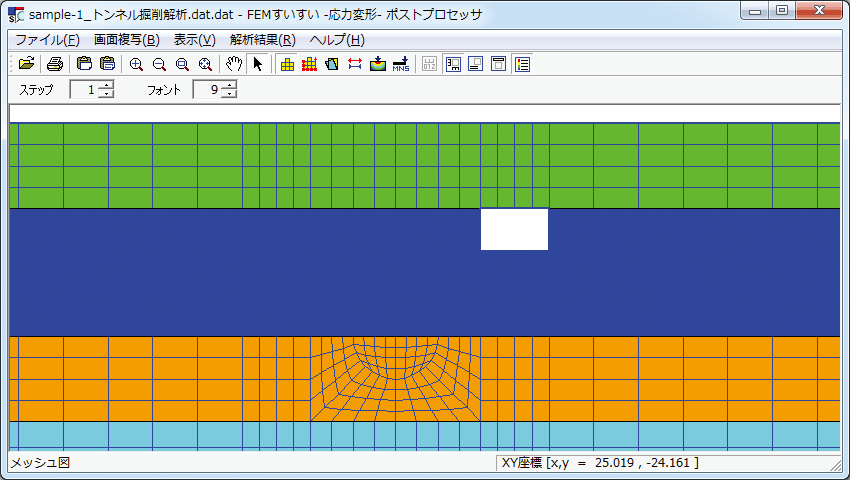Click the フォント number field
This screenshot has height=480, width=850.
[209, 89]
